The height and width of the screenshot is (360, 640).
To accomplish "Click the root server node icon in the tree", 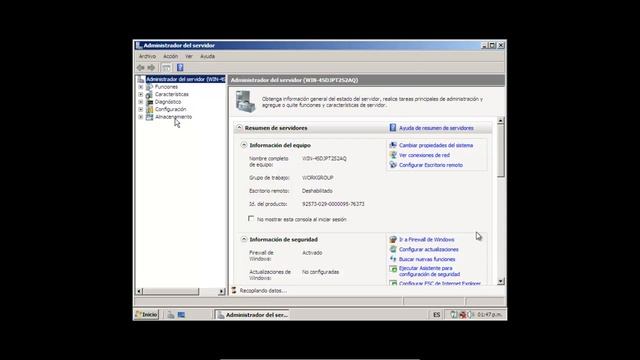I will (x=141, y=79).
